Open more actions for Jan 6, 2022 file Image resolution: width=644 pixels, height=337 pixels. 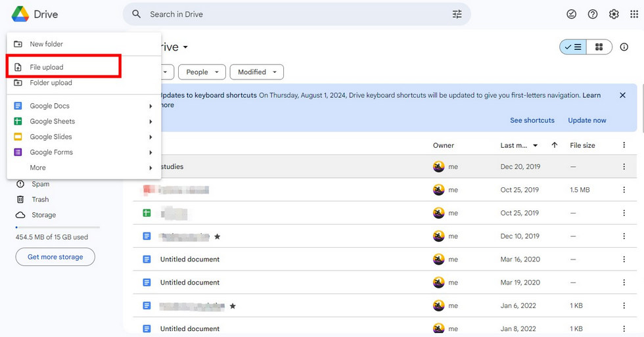click(624, 306)
